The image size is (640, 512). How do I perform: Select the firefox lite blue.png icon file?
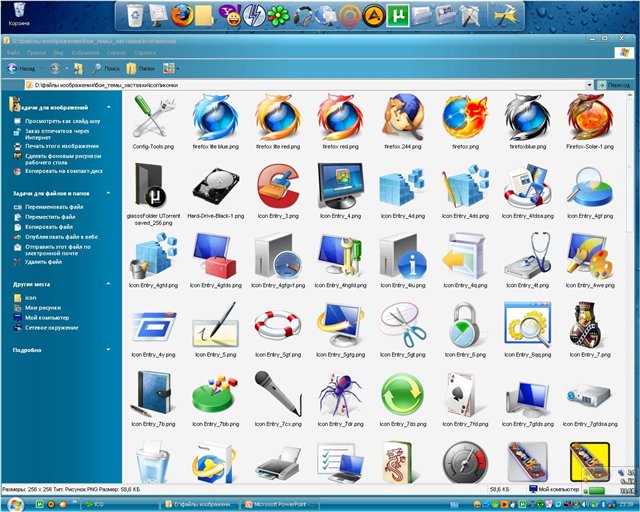[x=215, y=118]
